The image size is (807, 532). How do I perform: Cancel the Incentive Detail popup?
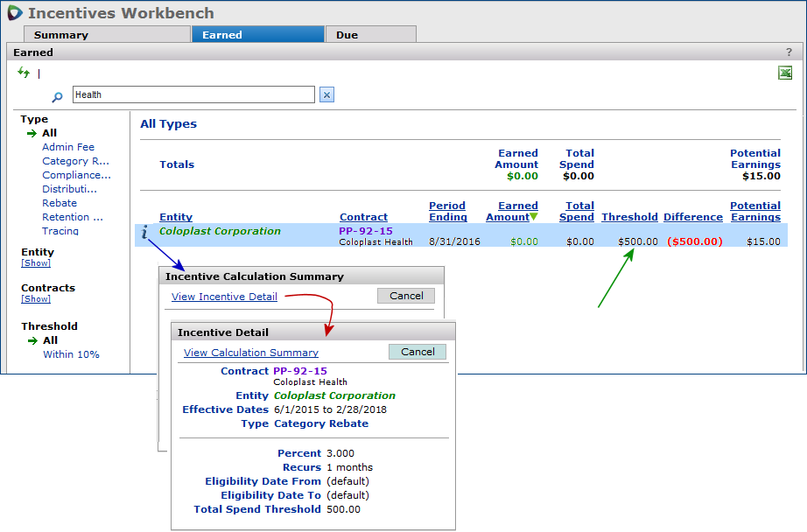[418, 352]
